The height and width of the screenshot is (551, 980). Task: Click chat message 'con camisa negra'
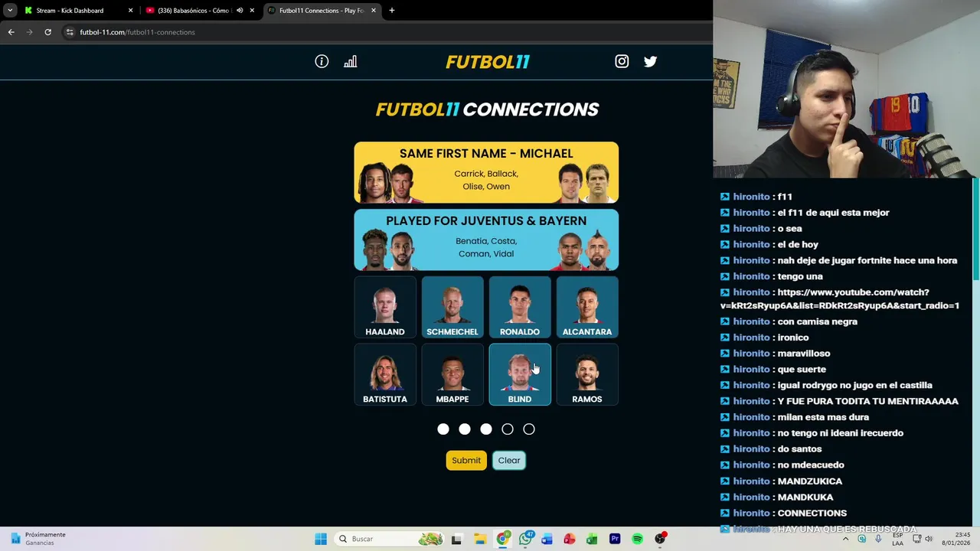pyautogui.click(x=817, y=321)
